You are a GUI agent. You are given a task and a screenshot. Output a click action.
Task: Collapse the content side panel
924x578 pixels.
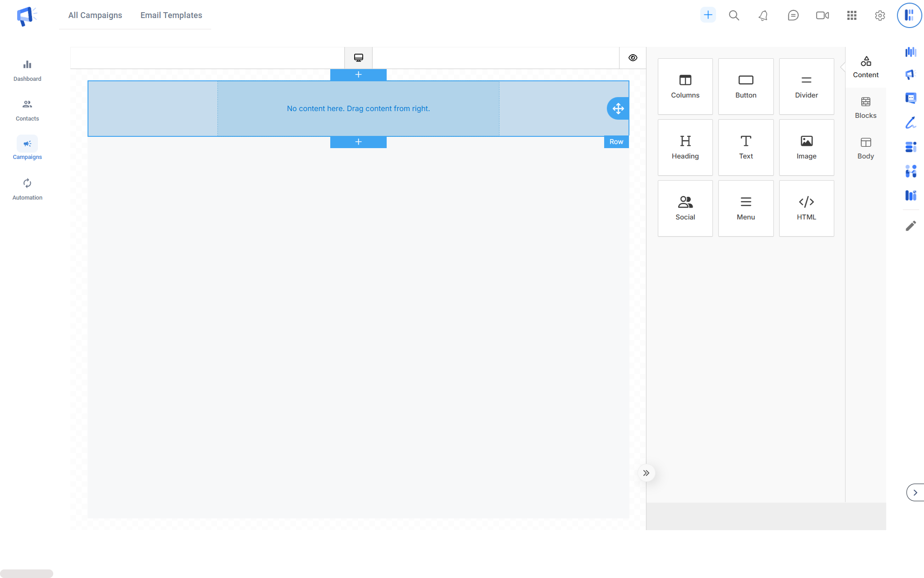point(646,473)
